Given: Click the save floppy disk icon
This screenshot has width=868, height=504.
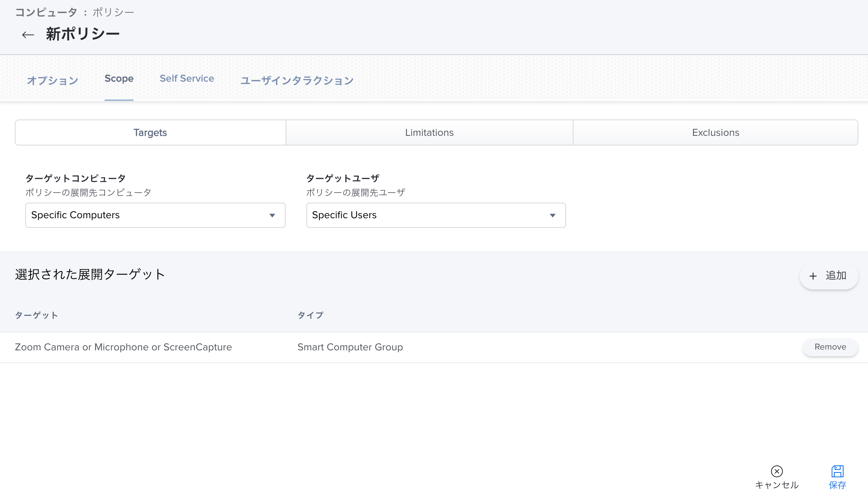Looking at the screenshot, I should click(x=838, y=471).
